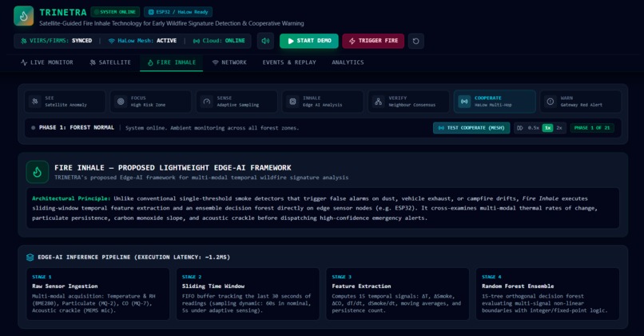Click the 'VIIRS/FIRMS: SYNCED' status text

(61, 41)
